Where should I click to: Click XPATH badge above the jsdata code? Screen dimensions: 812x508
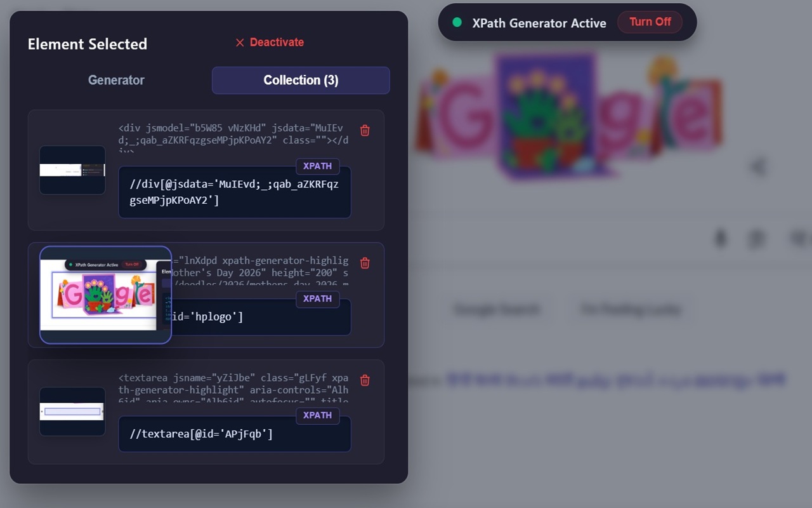[x=318, y=166]
